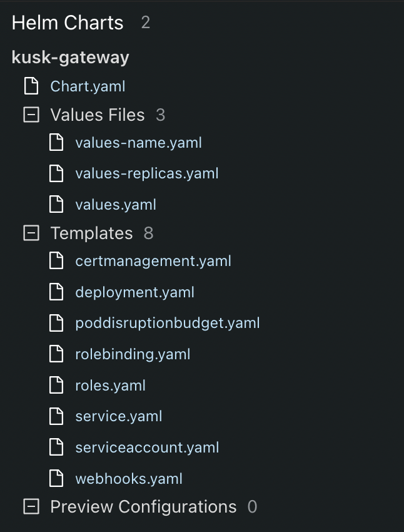The image size is (404, 532).
Task: Click the file icon beside poddisruptionbudget.yaml
Action: click(x=56, y=323)
